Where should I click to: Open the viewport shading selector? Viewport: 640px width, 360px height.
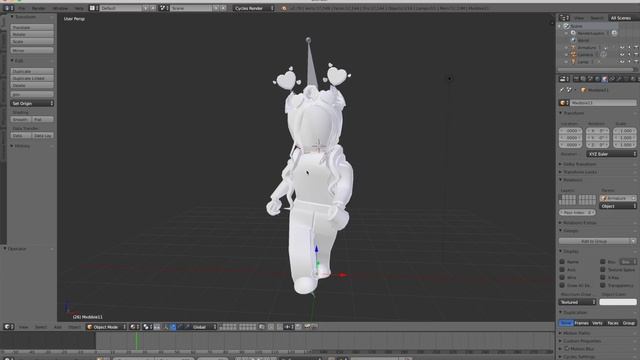pyautogui.click(x=134, y=327)
